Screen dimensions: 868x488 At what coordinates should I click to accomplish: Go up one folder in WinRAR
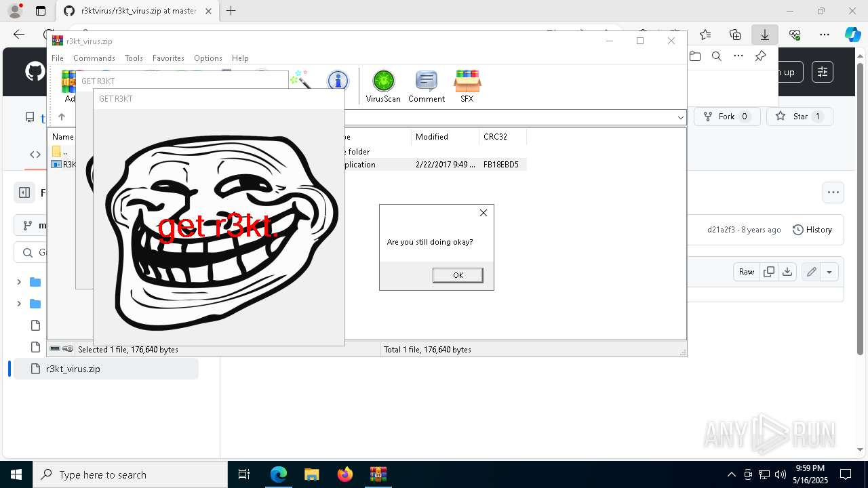61,117
